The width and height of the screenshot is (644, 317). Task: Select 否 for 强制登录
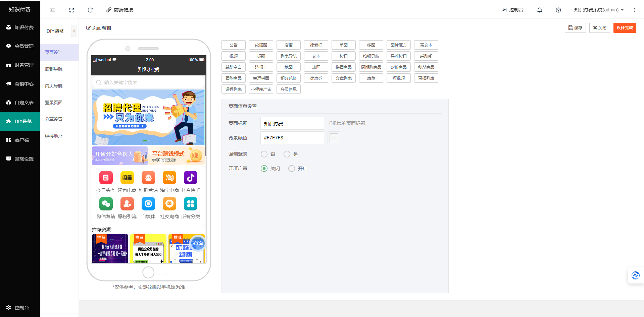coord(264,154)
